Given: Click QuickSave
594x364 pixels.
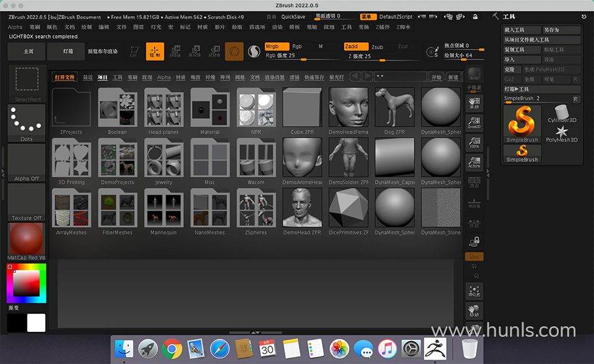Looking at the screenshot, I should tap(293, 17).
